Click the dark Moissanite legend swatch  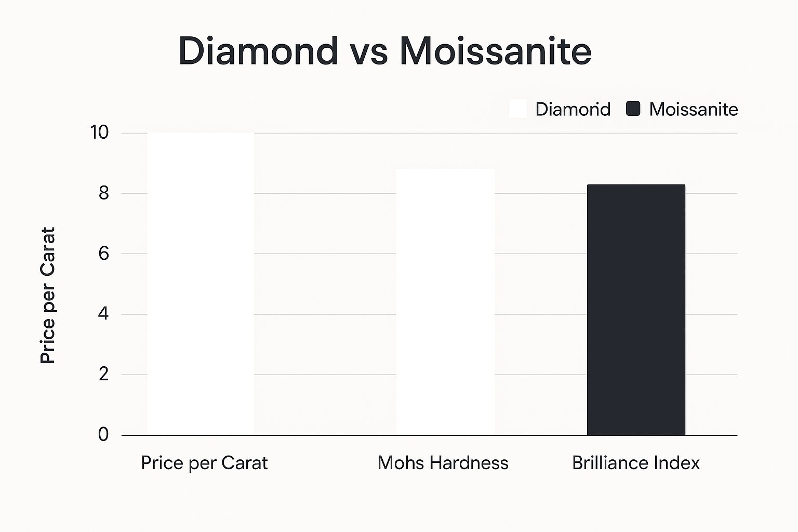[x=633, y=109]
